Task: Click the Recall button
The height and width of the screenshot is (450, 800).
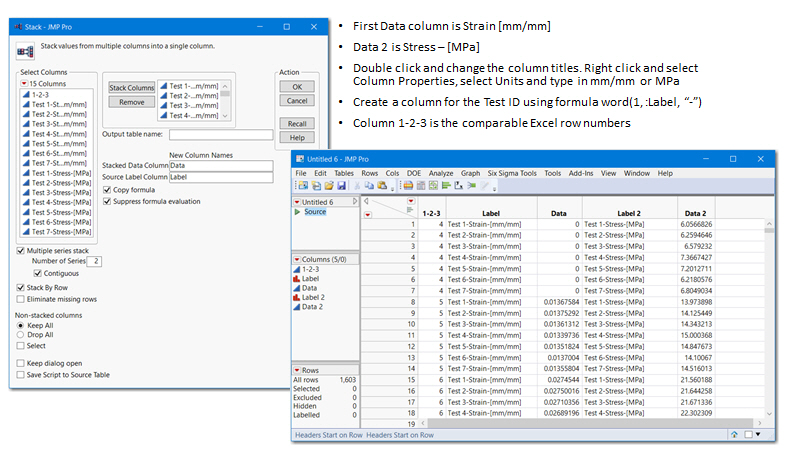Action: 297,123
